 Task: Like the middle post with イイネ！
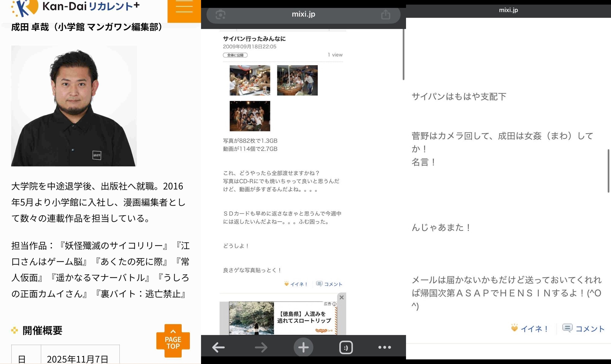point(296,284)
